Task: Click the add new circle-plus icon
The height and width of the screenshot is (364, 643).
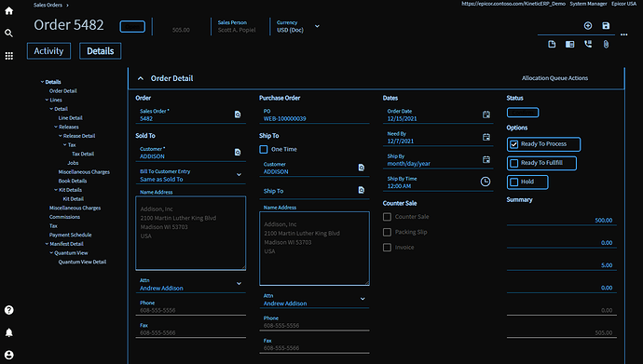Action: pyautogui.click(x=588, y=26)
